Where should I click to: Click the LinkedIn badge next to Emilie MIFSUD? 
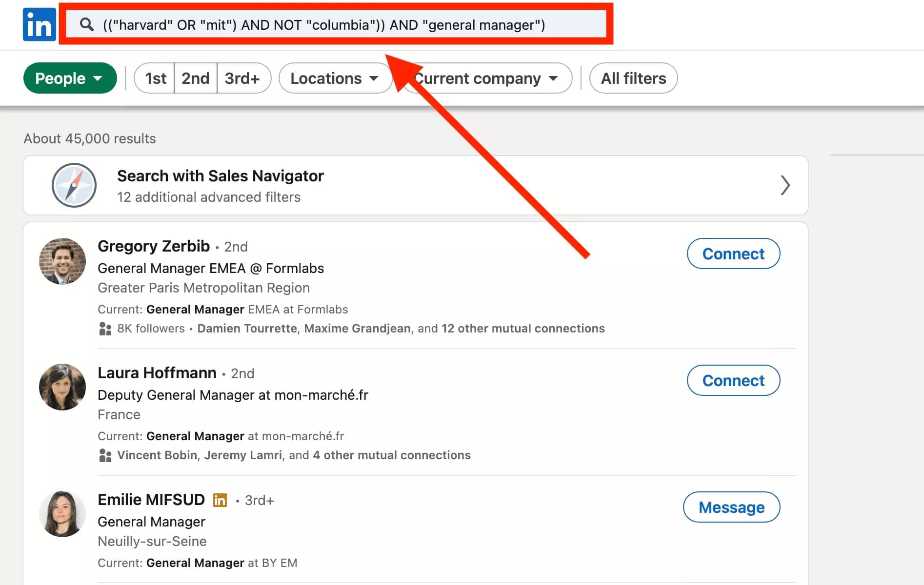(x=220, y=500)
